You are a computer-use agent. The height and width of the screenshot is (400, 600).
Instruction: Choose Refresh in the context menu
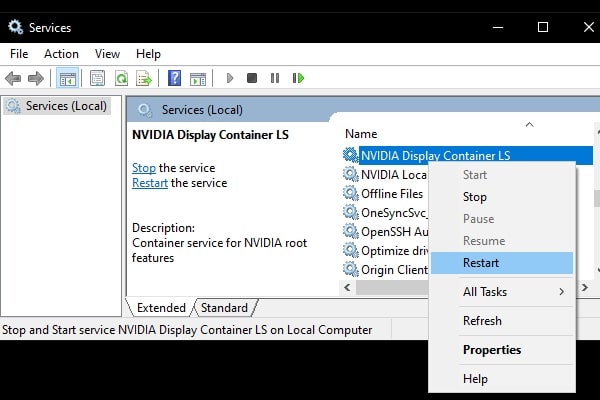tap(502, 321)
